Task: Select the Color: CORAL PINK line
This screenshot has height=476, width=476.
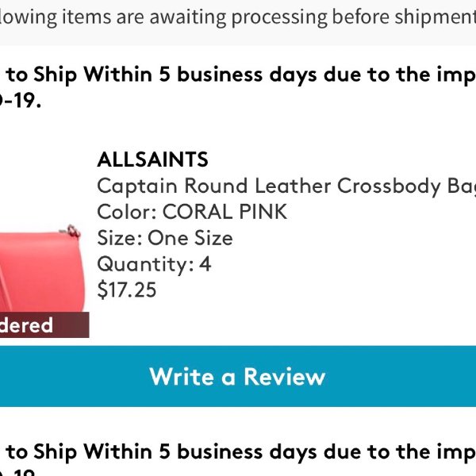Action: pos(192,212)
